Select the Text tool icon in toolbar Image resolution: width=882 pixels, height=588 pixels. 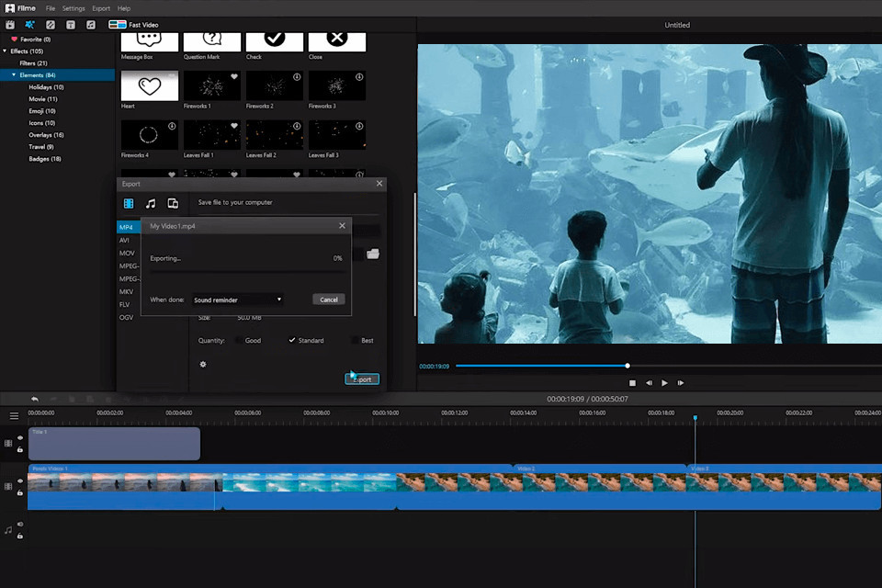click(71, 25)
